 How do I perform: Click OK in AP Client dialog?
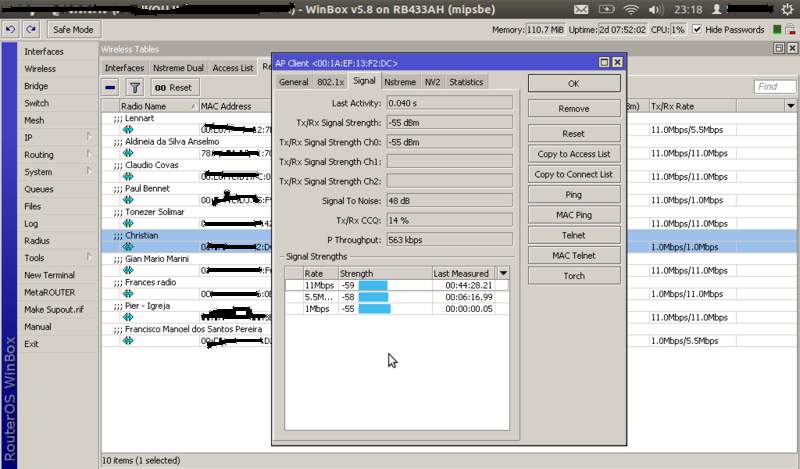[x=574, y=84]
